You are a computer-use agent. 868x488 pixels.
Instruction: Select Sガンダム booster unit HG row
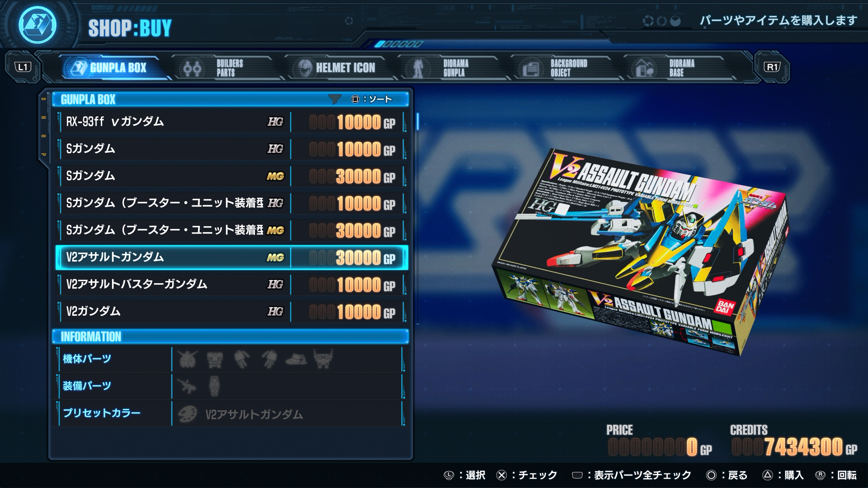231,203
